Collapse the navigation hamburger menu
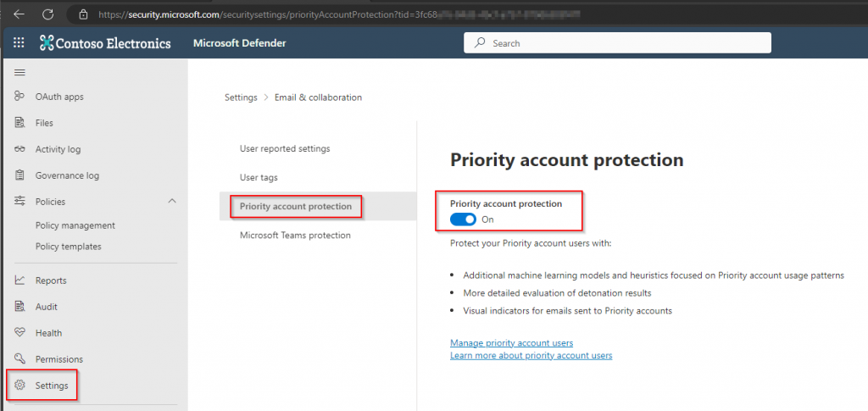The height and width of the screenshot is (411, 868). click(19, 73)
